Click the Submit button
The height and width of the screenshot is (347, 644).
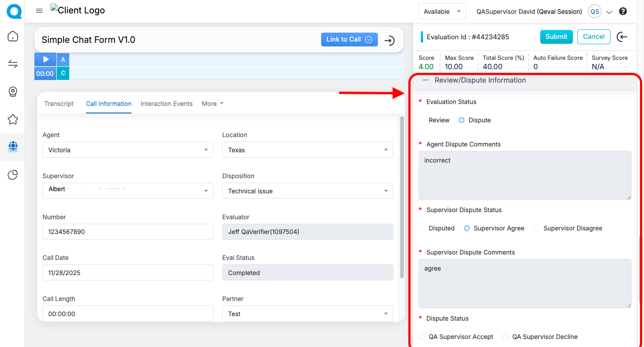(556, 37)
